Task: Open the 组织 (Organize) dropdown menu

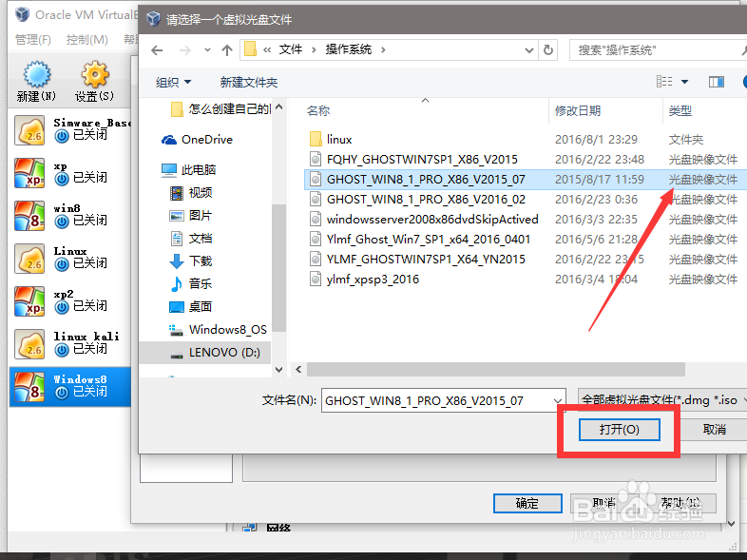Action: click(x=173, y=82)
